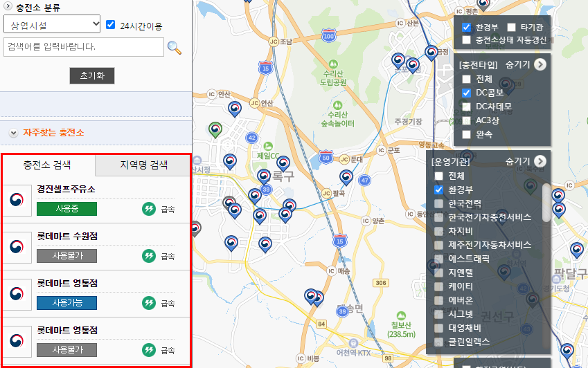Image resolution: width=588 pixels, height=368 pixels.
Task: Enable 충전소상태 자동갱신 checkbox
Action: [x=466, y=39]
